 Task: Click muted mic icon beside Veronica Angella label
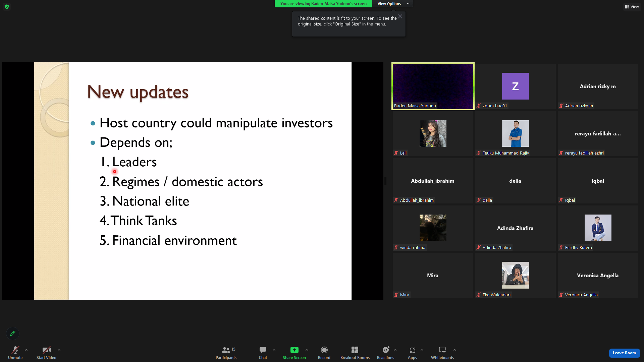point(561,295)
